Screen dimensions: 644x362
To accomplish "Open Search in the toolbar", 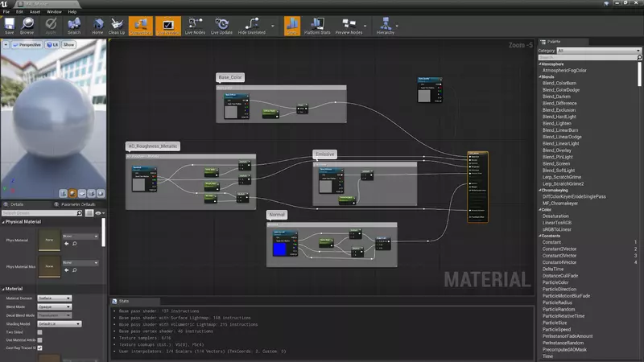I will coord(74,26).
